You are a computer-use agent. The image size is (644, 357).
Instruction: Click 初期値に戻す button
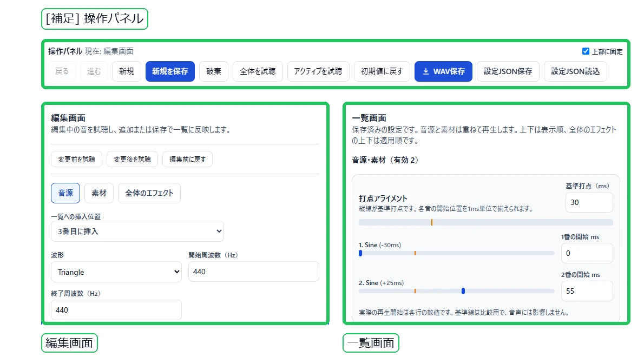click(x=382, y=71)
